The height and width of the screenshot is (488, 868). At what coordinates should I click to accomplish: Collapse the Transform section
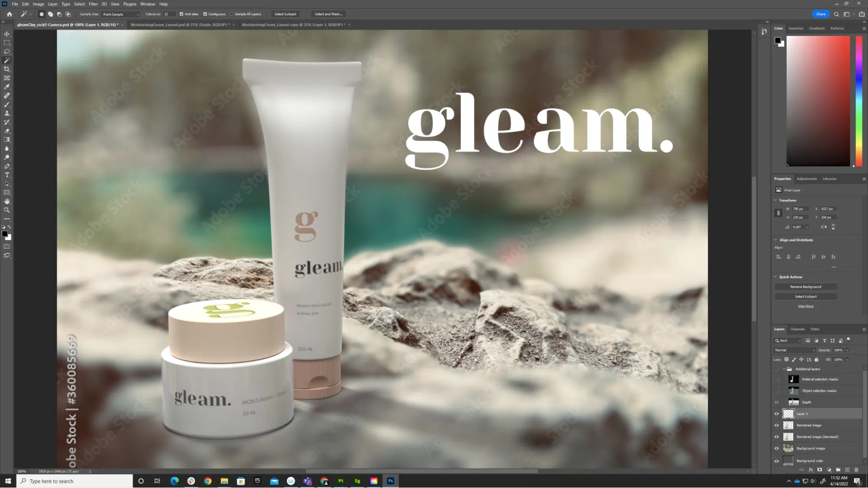(776, 200)
